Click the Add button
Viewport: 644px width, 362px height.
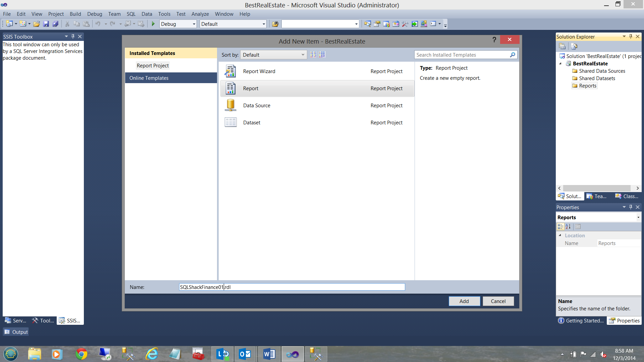pyautogui.click(x=464, y=301)
